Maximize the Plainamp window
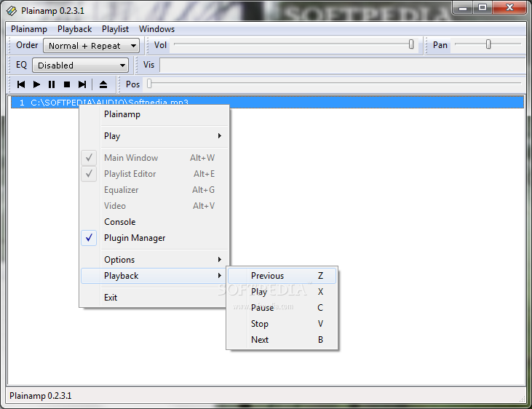 pyautogui.click(x=483, y=8)
